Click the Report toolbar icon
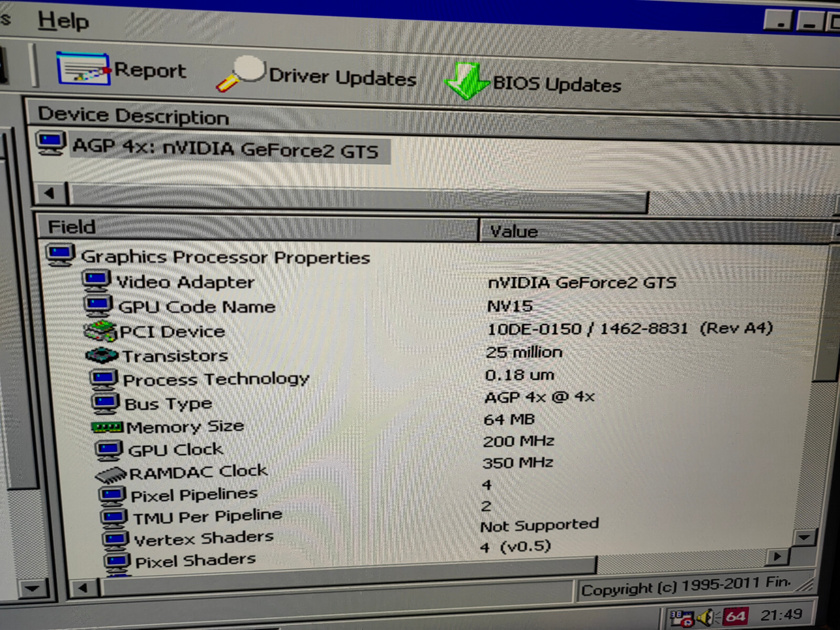The width and height of the screenshot is (840, 630). click(x=83, y=69)
